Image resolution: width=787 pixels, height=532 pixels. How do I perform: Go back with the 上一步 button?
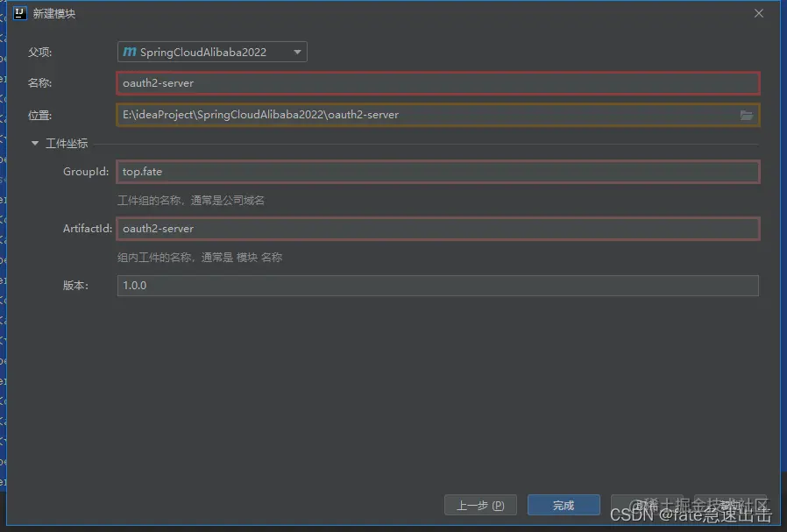(x=480, y=505)
